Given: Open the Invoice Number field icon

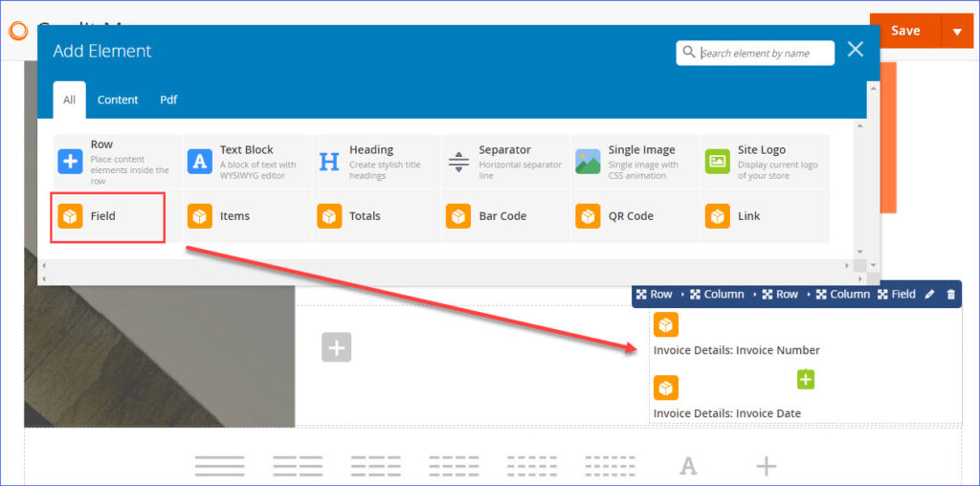Looking at the screenshot, I should pyautogui.click(x=666, y=325).
